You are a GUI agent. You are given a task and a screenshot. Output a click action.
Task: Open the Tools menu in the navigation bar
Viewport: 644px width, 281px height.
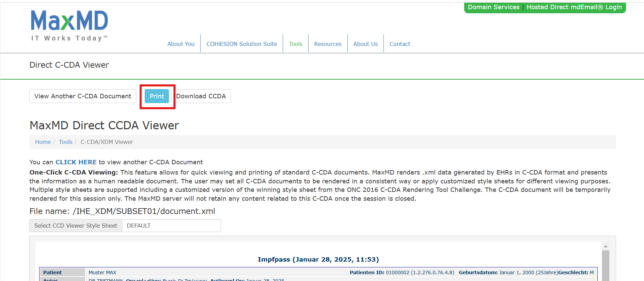click(296, 44)
